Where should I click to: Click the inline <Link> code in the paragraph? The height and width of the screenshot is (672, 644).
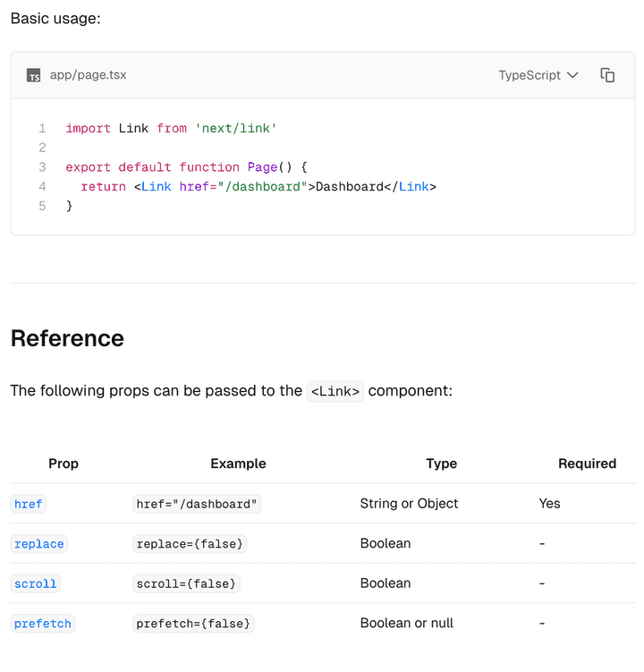(335, 391)
